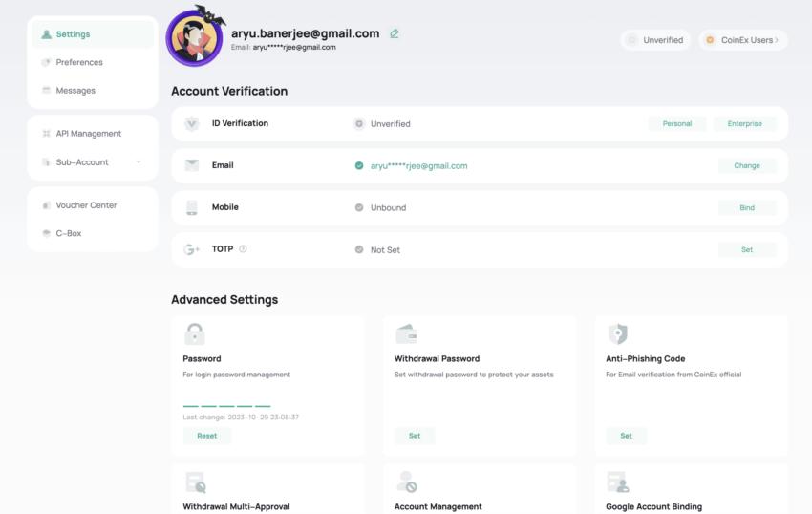Click the C-Box icon
812x514 pixels.
pyautogui.click(x=46, y=233)
